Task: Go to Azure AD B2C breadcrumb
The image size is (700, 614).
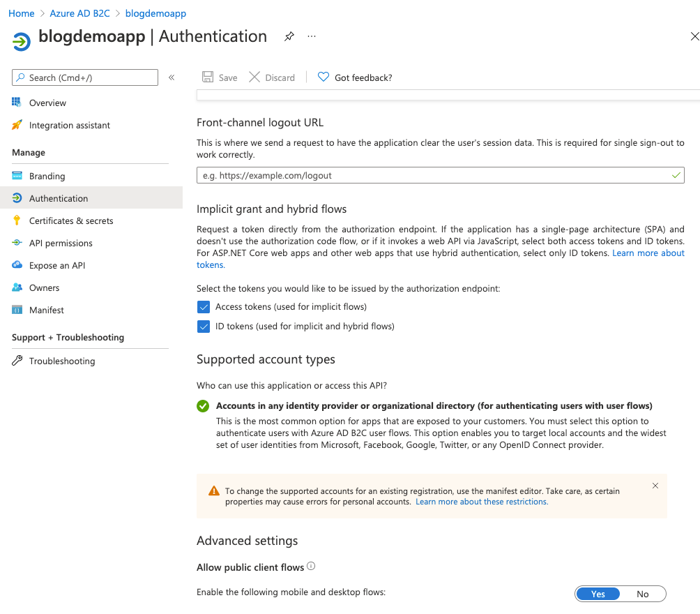Action: [x=79, y=13]
